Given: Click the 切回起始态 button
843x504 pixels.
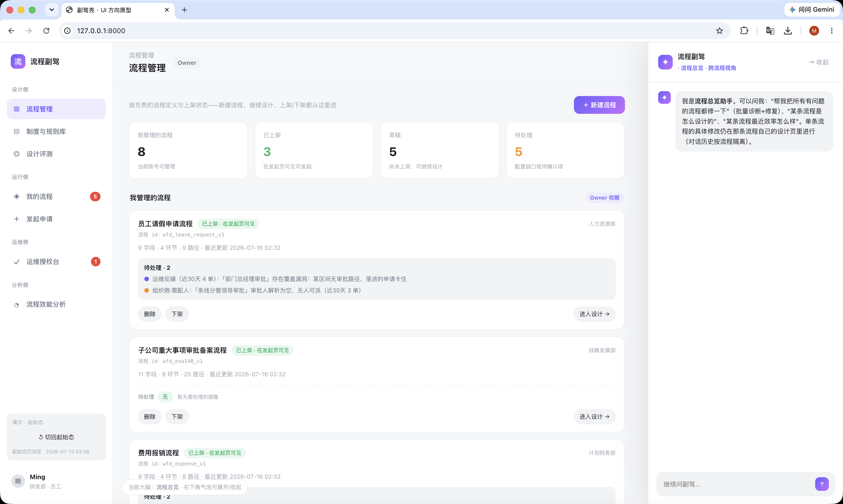Looking at the screenshot, I should click(56, 437).
